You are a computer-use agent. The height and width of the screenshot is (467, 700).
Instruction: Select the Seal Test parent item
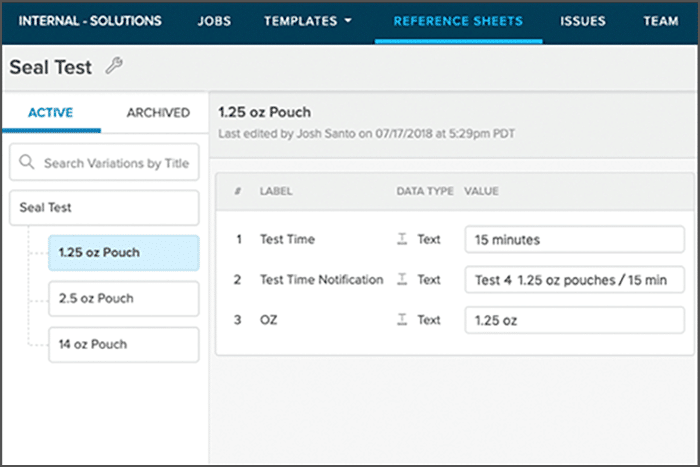pos(104,208)
